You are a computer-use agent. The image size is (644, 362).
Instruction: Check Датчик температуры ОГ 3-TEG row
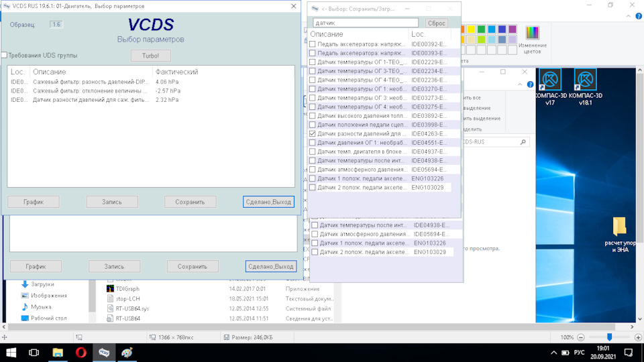(313, 71)
